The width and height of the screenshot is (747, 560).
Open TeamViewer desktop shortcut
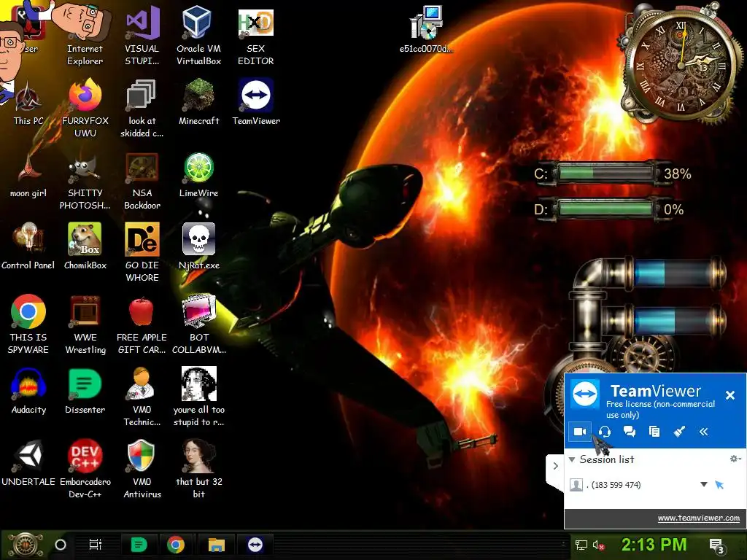tap(256, 102)
